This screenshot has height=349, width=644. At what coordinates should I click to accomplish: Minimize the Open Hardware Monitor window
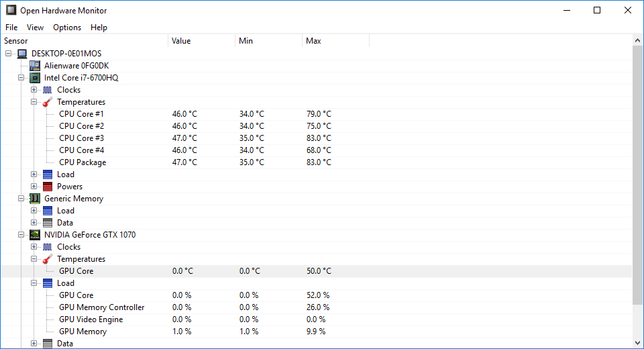(x=568, y=10)
